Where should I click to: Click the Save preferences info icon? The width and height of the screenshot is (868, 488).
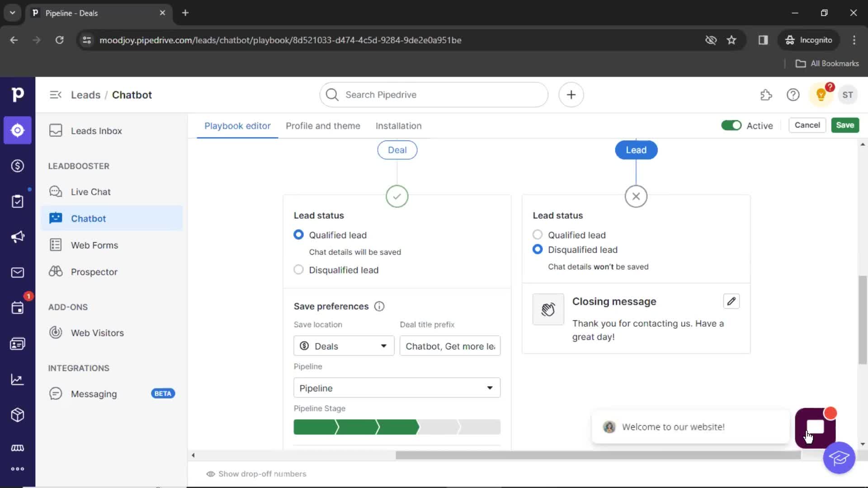(x=379, y=306)
